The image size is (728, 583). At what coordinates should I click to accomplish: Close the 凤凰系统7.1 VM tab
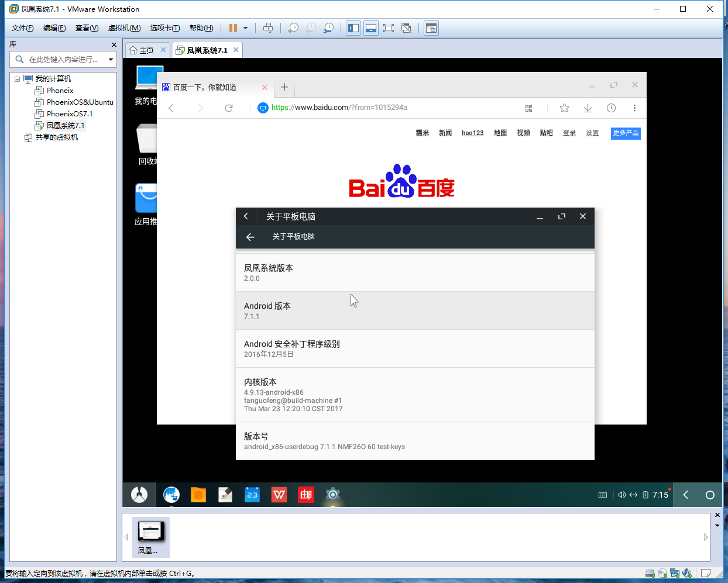tap(236, 50)
